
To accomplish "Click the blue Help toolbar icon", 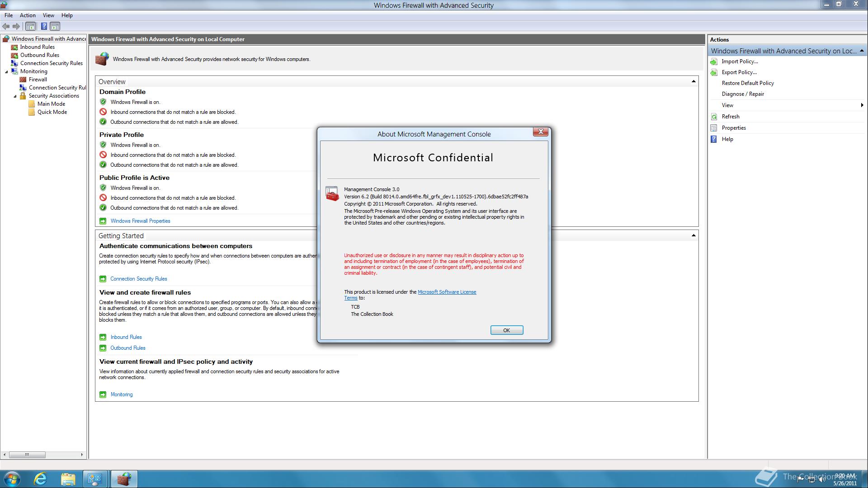I will (44, 27).
